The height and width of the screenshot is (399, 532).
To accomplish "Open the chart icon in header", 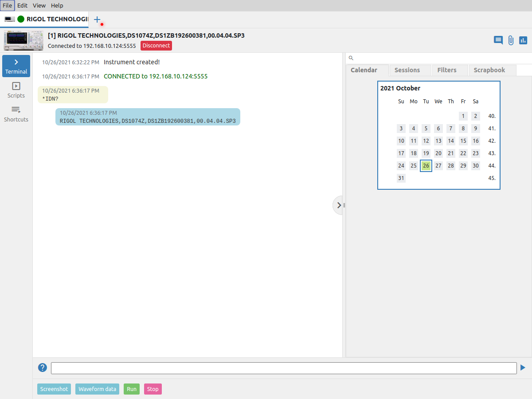I will pos(523,40).
